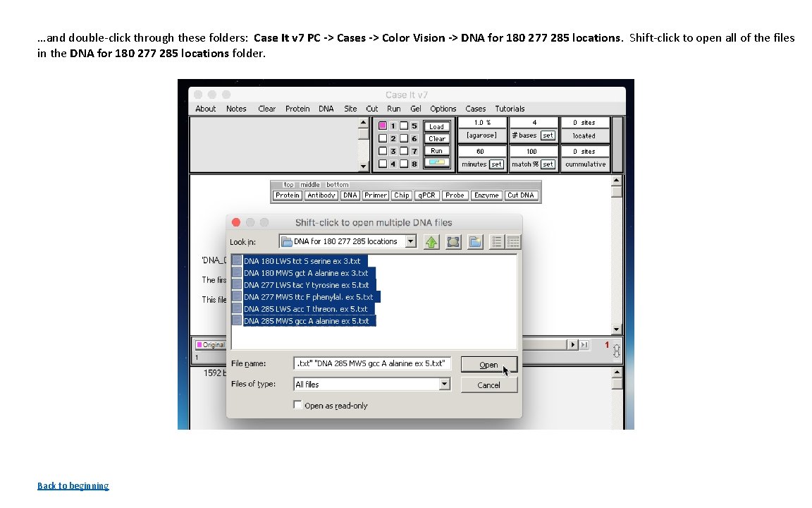The width and height of the screenshot is (812, 508).
Task: Select the Cut DNA tool button
Action: point(521,195)
